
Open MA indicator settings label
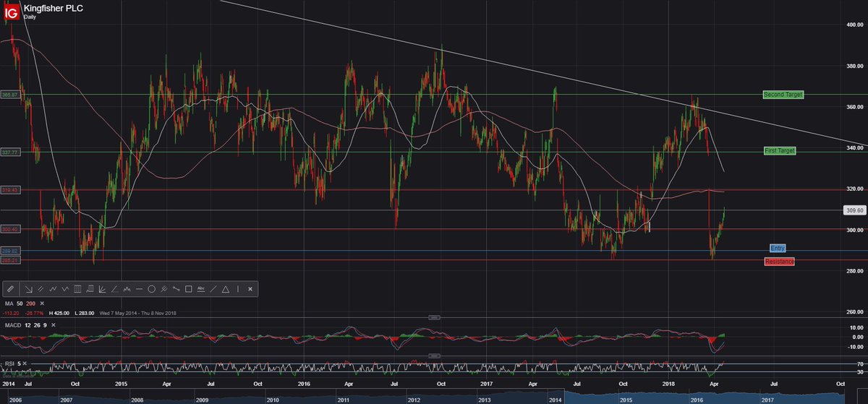click(10, 304)
